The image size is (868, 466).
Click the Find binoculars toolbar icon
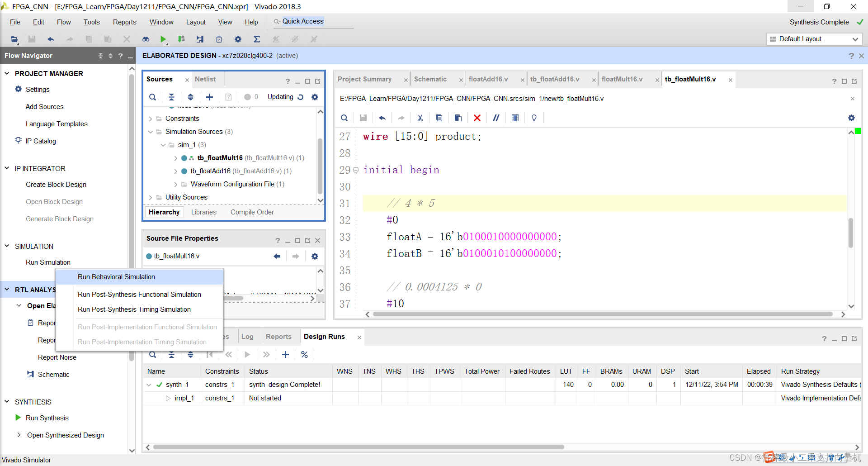146,39
